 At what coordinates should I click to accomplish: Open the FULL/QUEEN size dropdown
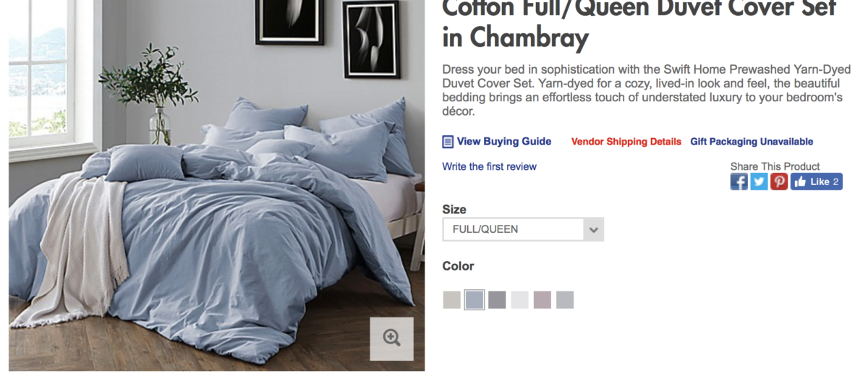(523, 229)
